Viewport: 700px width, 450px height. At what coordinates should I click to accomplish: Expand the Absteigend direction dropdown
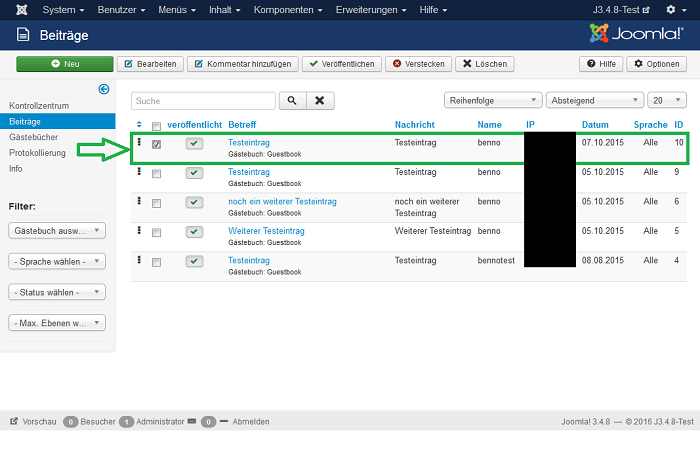point(594,101)
